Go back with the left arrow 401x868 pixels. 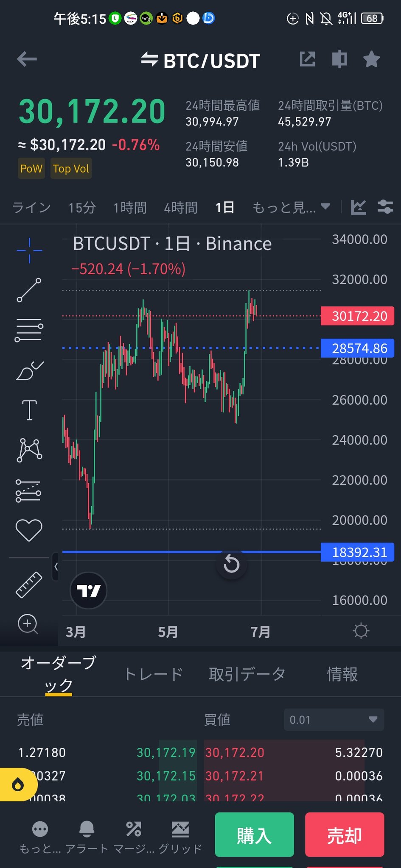coord(27,59)
